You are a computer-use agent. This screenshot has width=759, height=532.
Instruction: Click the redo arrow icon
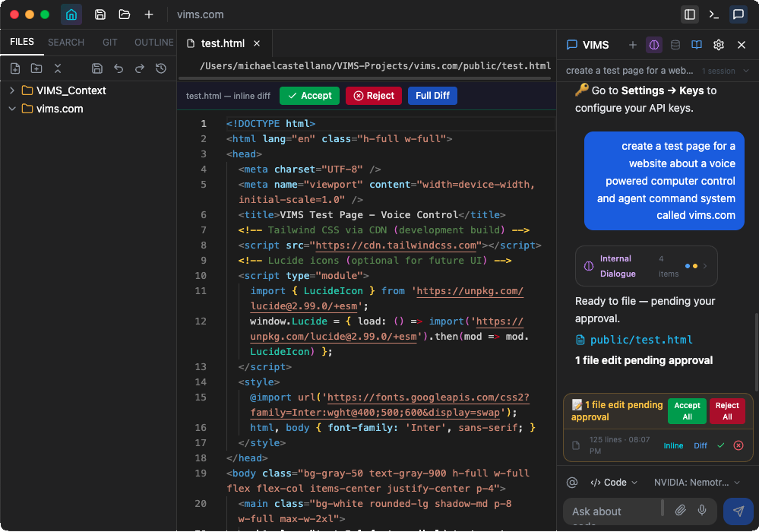tap(139, 68)
